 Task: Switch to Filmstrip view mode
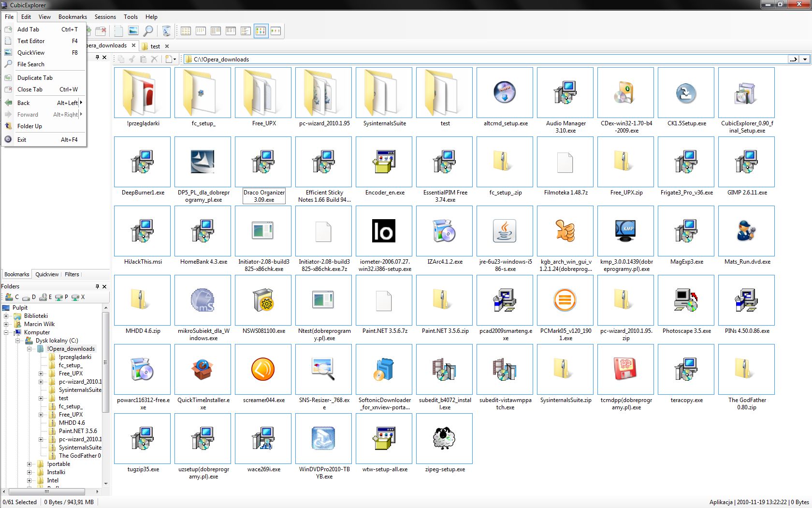click(275, 31)
